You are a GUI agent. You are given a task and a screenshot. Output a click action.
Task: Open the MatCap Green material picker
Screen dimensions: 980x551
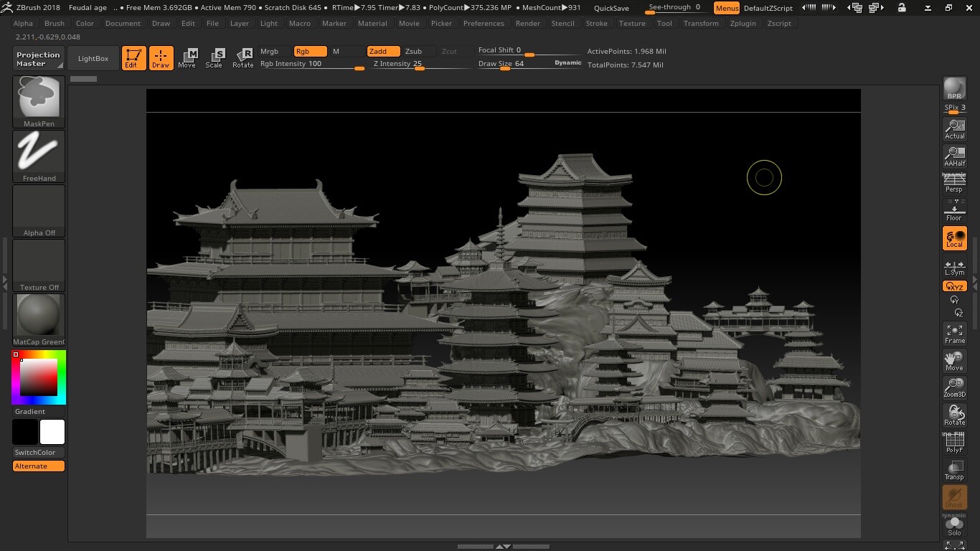[x=39, y=320]
